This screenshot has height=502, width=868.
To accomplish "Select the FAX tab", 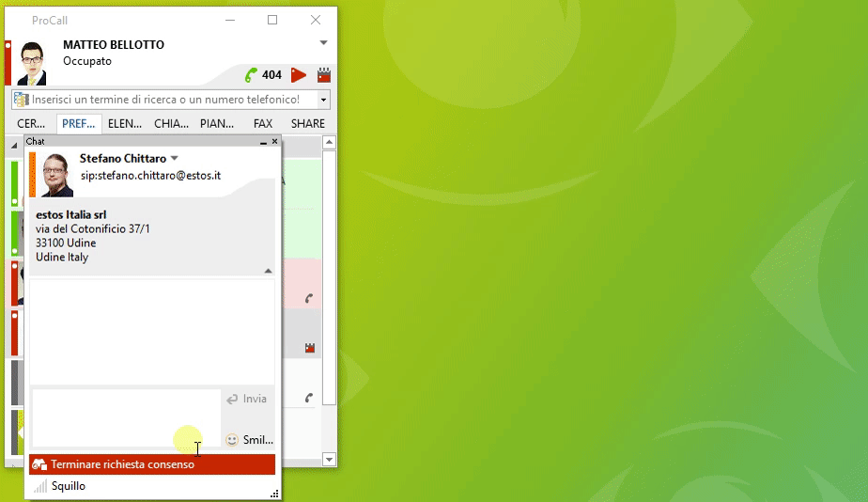I will pos(263,123).
